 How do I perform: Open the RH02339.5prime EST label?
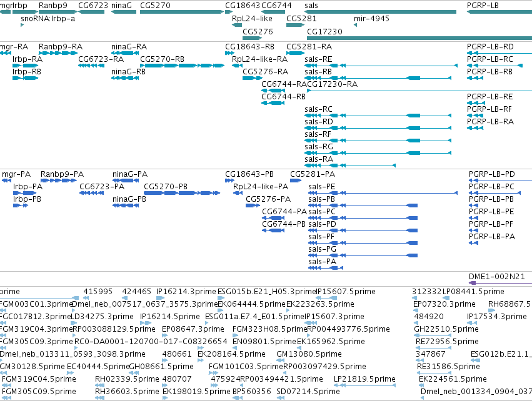click(127, 379)
